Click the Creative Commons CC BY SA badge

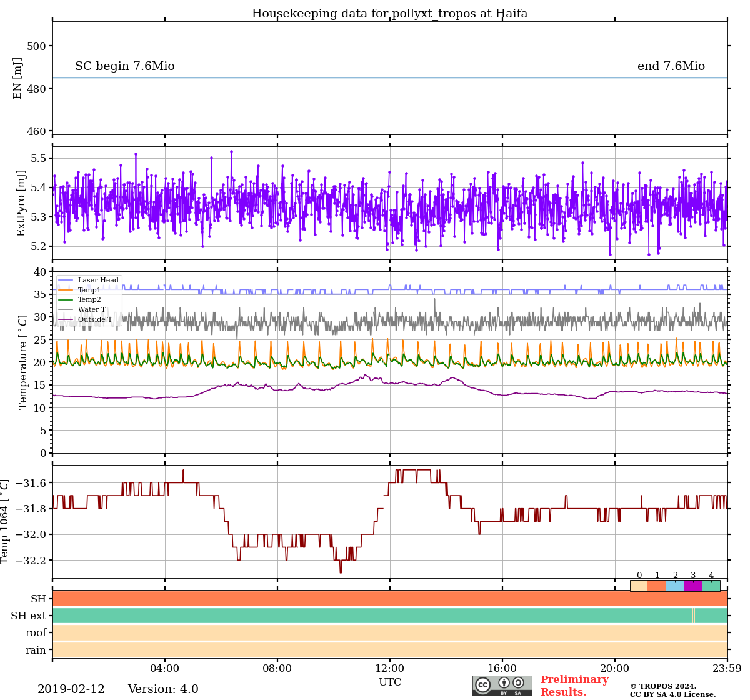tap(502, 686)
